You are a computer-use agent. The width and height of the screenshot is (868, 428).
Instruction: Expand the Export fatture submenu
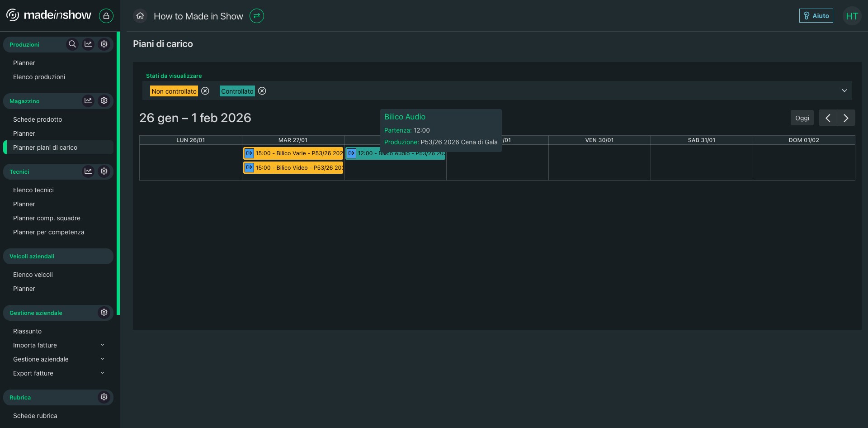[102, 373]
